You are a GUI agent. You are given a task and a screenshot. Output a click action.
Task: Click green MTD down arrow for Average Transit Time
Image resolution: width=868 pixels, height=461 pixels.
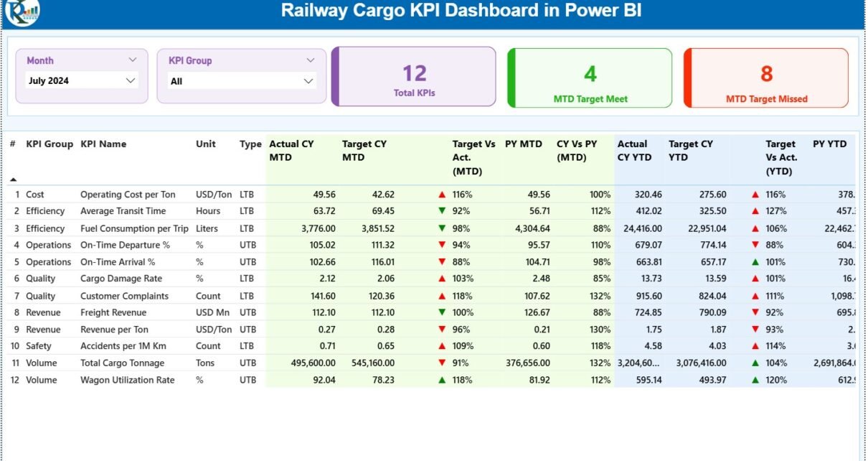point(442,211)
